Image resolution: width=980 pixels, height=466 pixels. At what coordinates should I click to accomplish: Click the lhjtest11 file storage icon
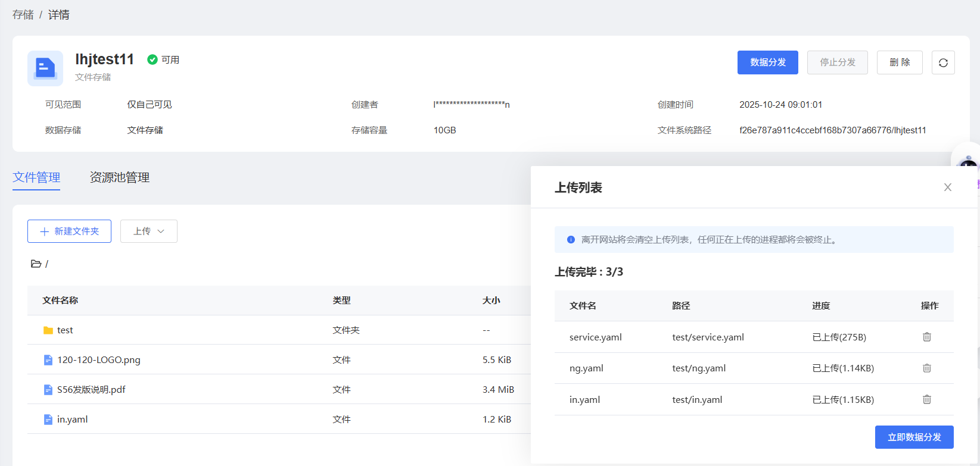pyautogui.click(x=45, y=68)
